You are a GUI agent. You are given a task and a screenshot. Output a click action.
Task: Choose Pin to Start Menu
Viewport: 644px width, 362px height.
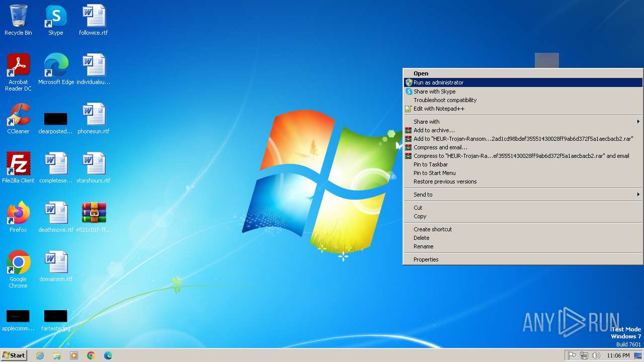coord(523,173)
